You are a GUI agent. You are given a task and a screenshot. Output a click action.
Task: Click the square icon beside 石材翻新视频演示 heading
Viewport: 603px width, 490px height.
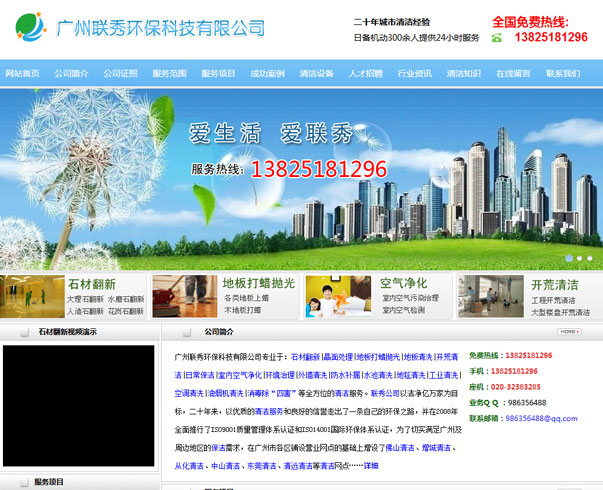tap(22, 333)
